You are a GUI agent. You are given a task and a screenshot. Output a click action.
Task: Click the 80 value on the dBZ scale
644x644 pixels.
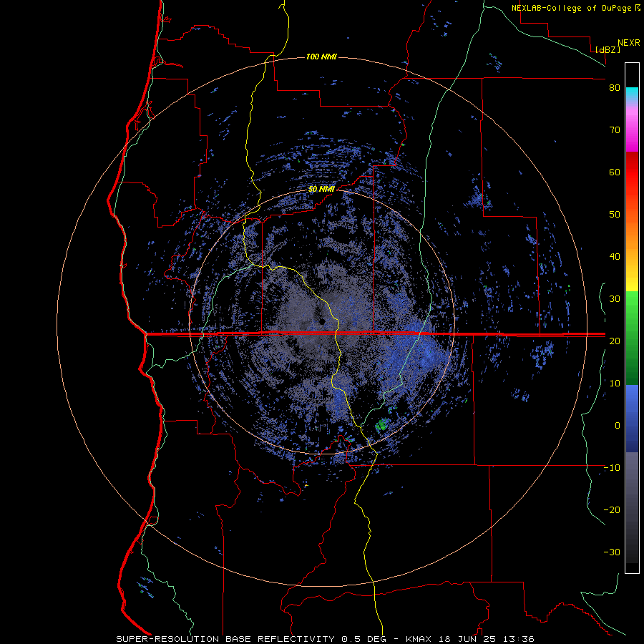[615, 87]
